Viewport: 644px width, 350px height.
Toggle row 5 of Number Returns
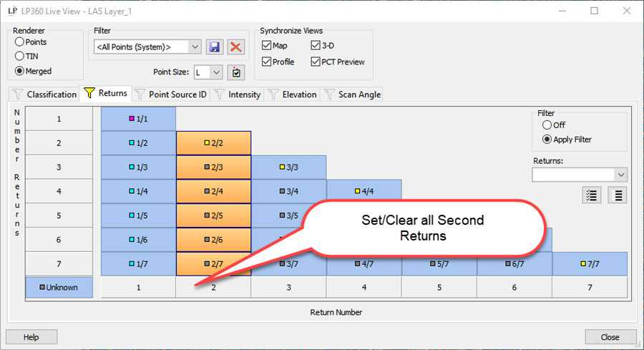coord(59,215)
